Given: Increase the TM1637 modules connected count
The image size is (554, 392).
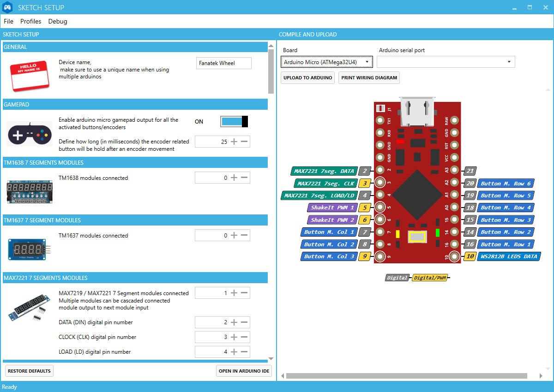Looking at the screenshot, I should click(x=234, y=235).
